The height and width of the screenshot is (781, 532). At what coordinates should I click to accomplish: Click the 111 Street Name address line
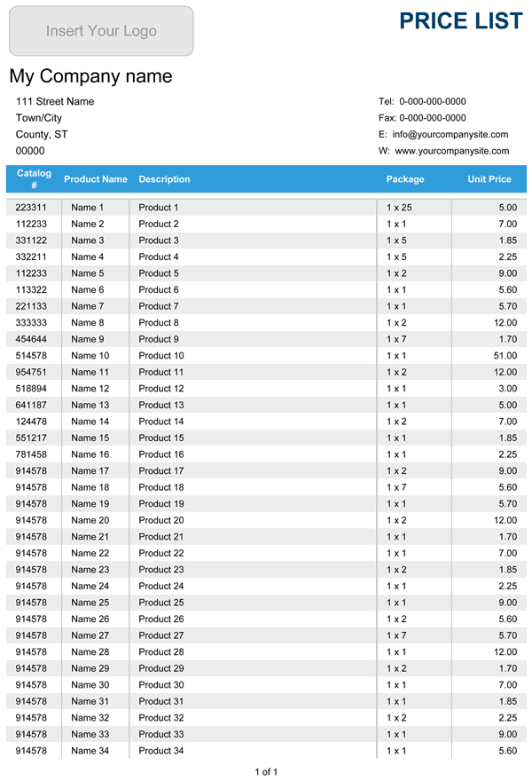click(x=55, y=102)
